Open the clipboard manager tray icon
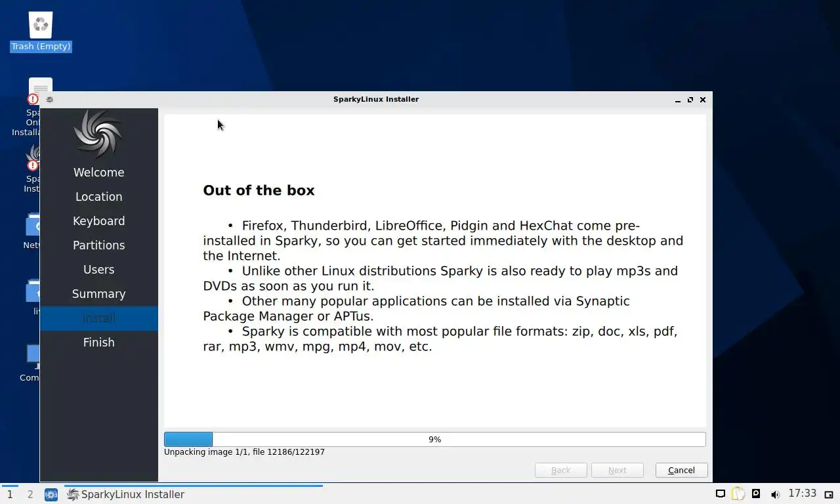The image size is (840, 504). coord(738,494)
